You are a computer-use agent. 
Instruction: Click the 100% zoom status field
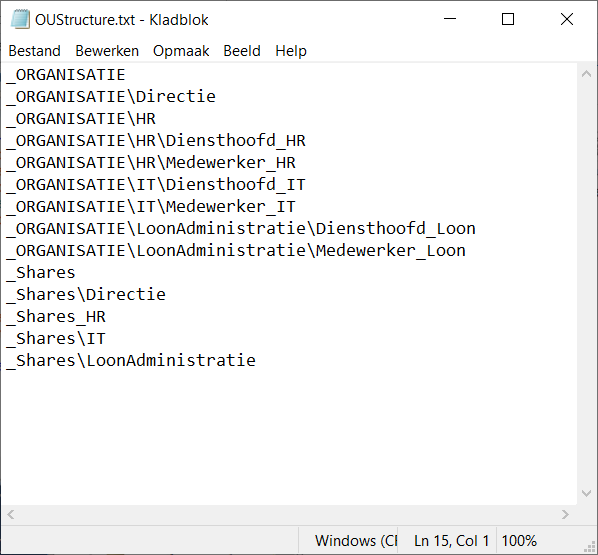(x=519, y=541)
